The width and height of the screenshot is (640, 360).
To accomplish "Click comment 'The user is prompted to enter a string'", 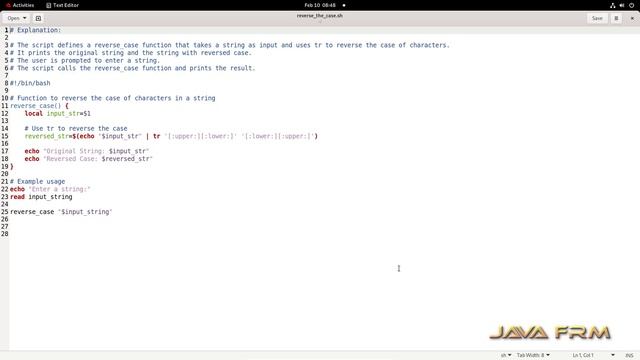I will pyautogui.click(x=85, y=60).
